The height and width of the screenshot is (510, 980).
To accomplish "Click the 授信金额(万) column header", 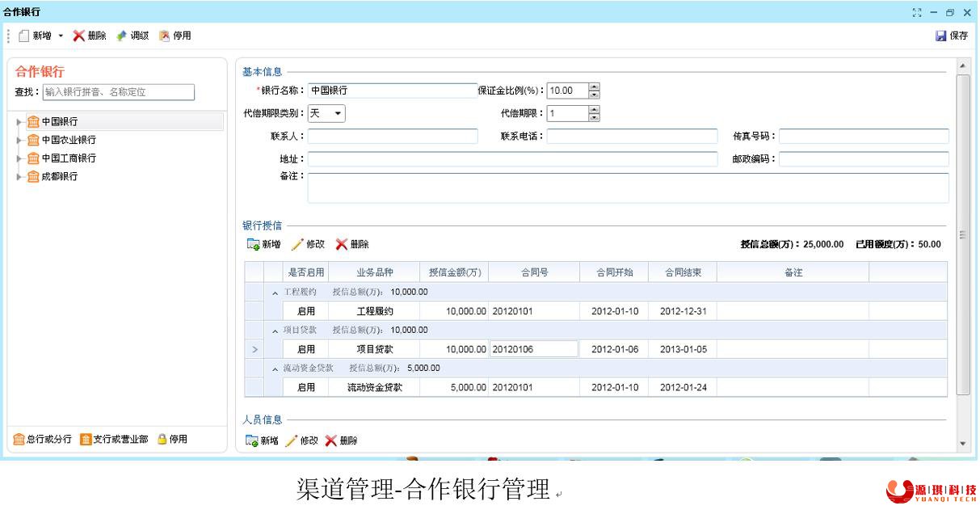I will pyautogui.click(x=454, y=273).
